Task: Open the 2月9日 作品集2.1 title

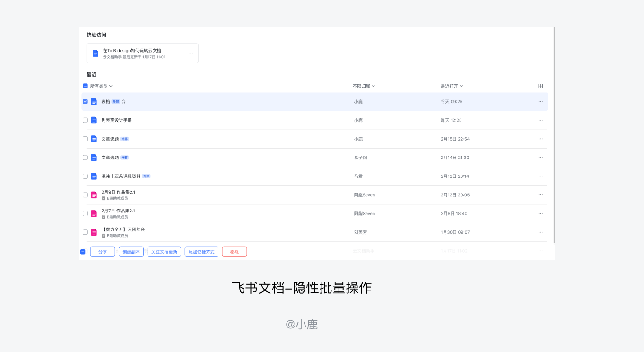Action: tap(118, 192)
